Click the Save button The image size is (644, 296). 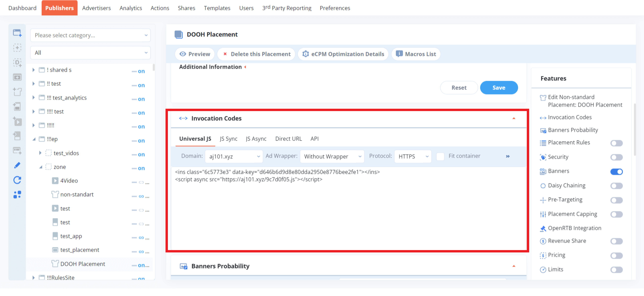pyautogui.click(x=498, y=88)
